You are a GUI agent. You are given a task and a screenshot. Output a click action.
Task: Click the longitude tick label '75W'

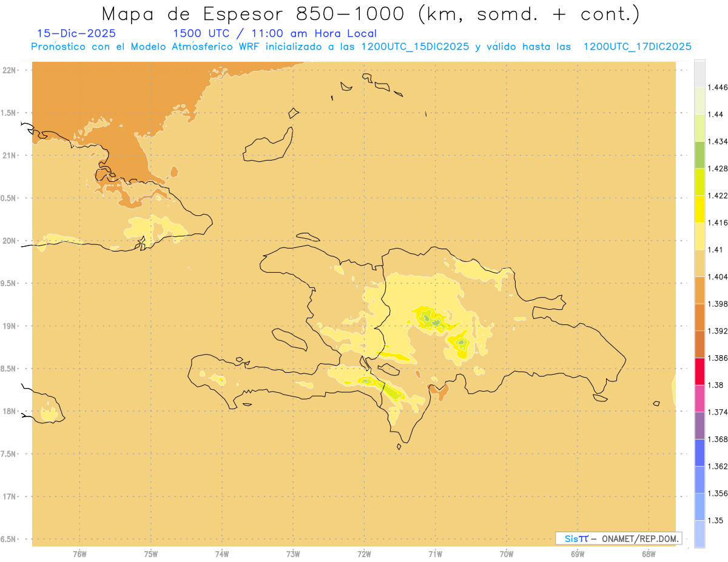[151, 554]
